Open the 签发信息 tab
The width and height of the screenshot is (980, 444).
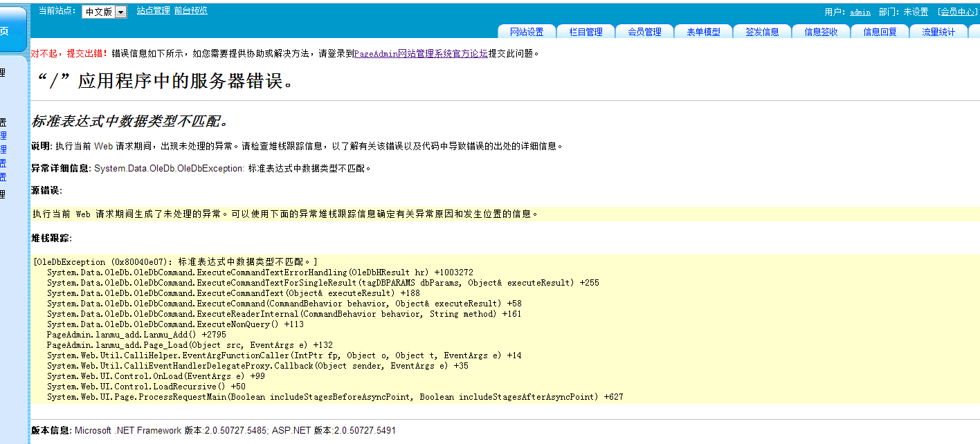(x=762, y=32)
